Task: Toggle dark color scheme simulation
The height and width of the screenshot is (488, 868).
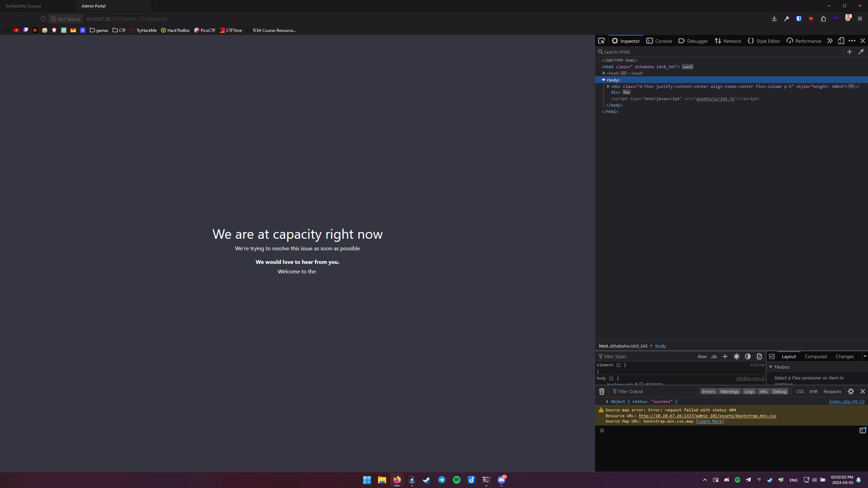Action: click(748, 356)
